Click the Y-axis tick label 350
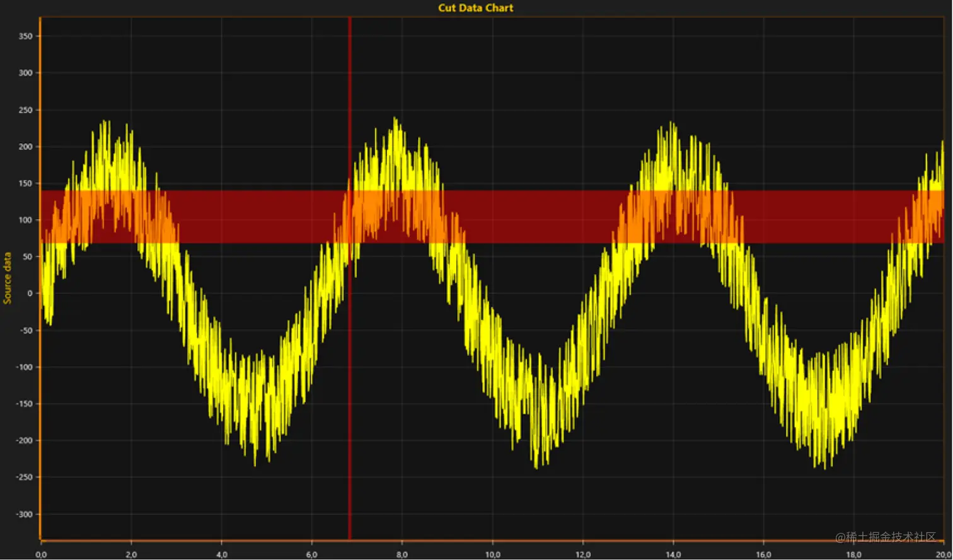The width and height of the screenshot is (953, 560). click(25, 36)
